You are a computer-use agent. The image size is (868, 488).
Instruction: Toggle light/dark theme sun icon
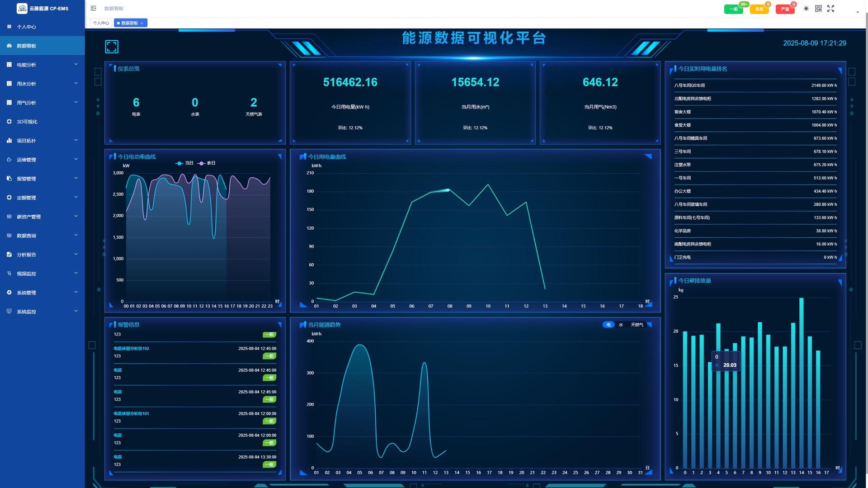[806, 9]
